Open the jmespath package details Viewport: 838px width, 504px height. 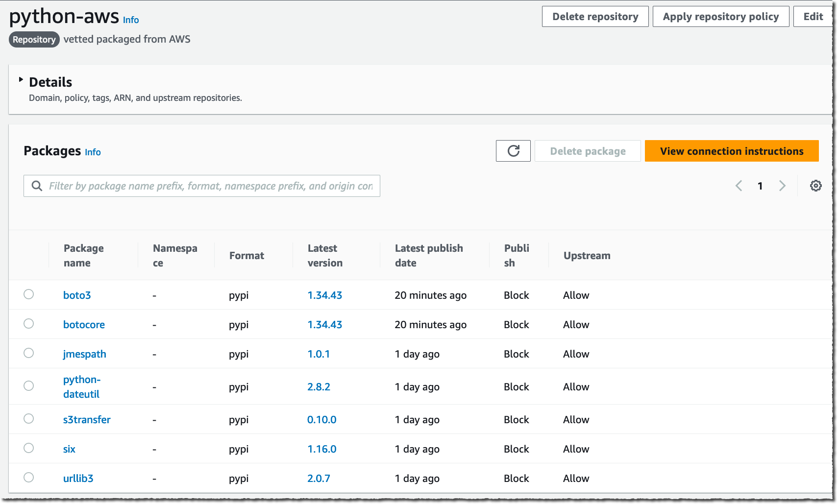point(84,354)
